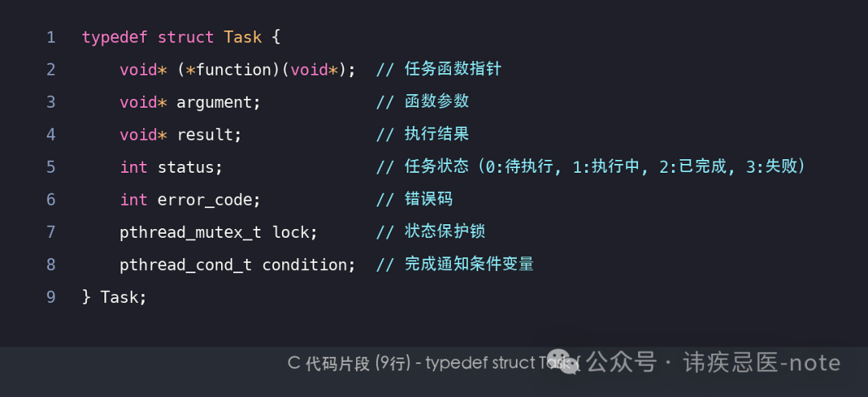
Task: Click the function pointer name on line 2
Action: tap(234, 70)
